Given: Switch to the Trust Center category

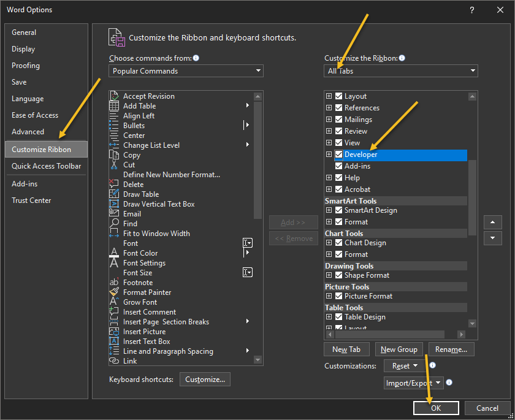Looking at the screenshot, I should [x=31, y=200].
